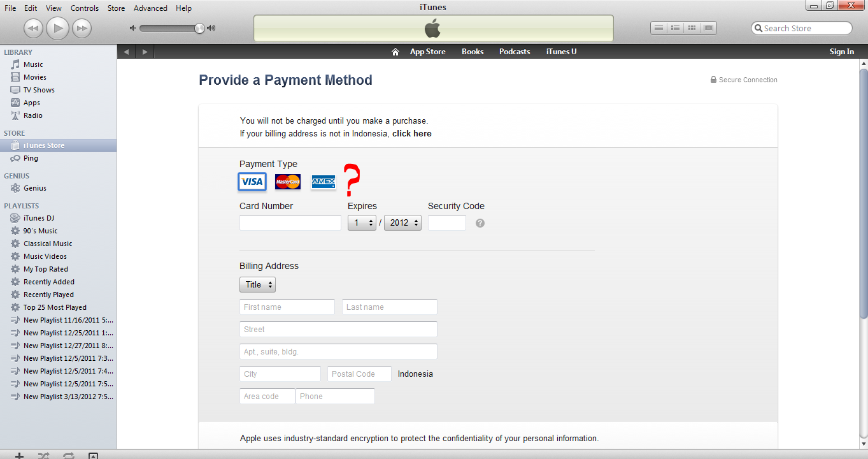Click the Sign In link

[x=842, y=52]
